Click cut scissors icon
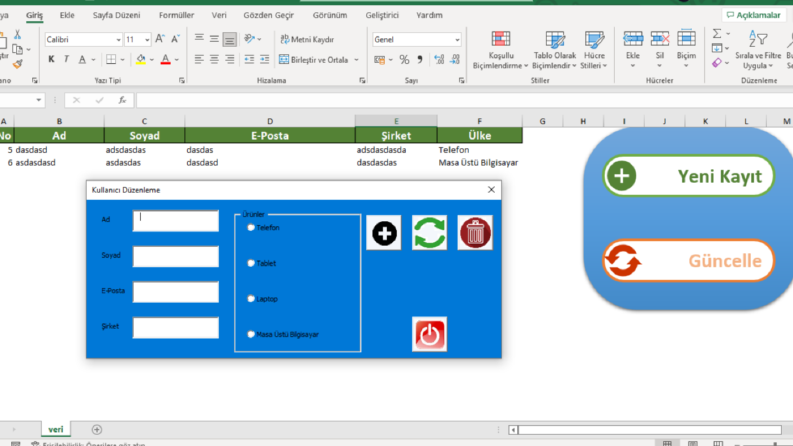 tap(18, 34)
